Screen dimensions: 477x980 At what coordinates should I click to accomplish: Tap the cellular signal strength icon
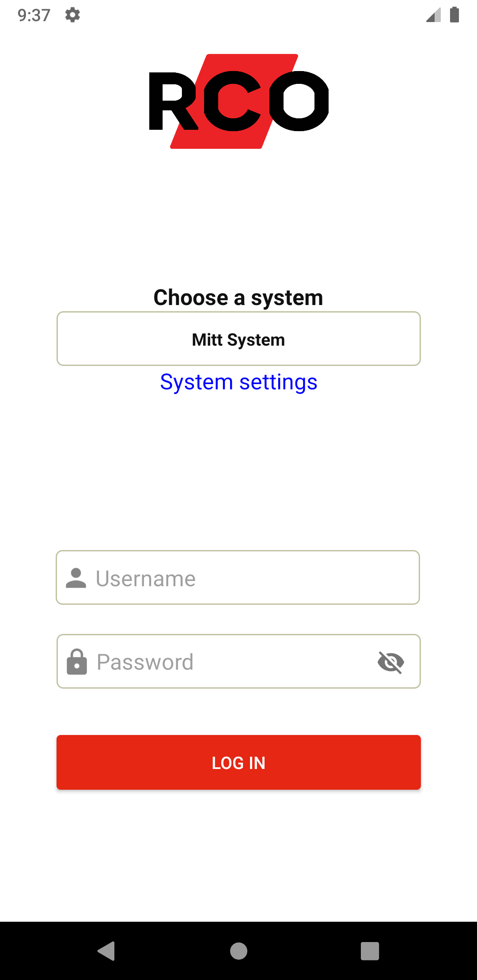pos(433,15)
